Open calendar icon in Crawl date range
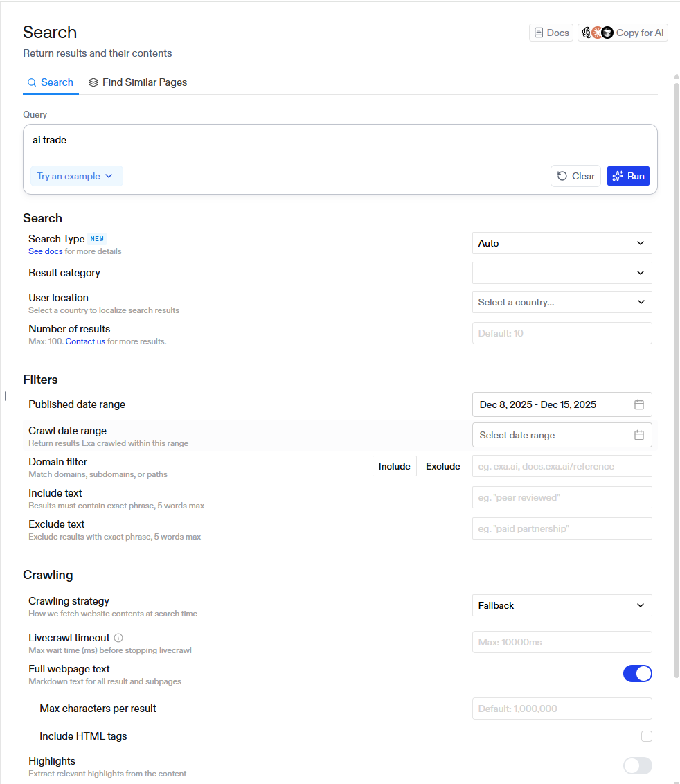Screen dimensions: 680x784 click(639, 435)
